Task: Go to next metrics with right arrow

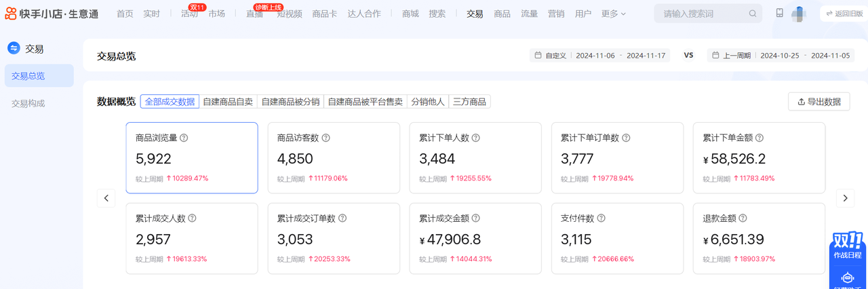Action: tap(845, 198)
